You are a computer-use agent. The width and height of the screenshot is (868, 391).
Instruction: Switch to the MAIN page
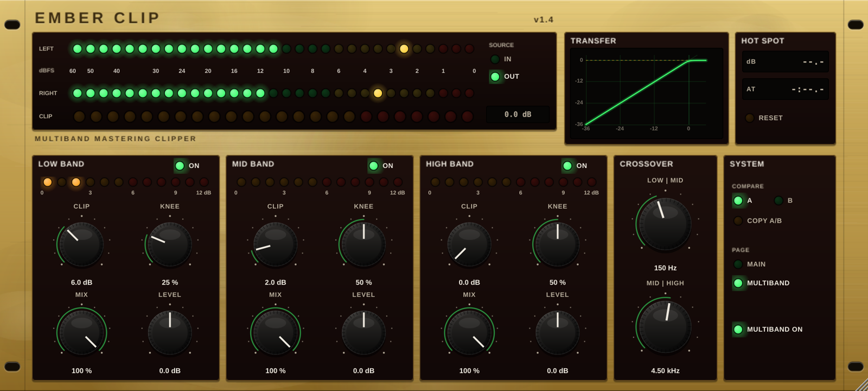[749, 264]
